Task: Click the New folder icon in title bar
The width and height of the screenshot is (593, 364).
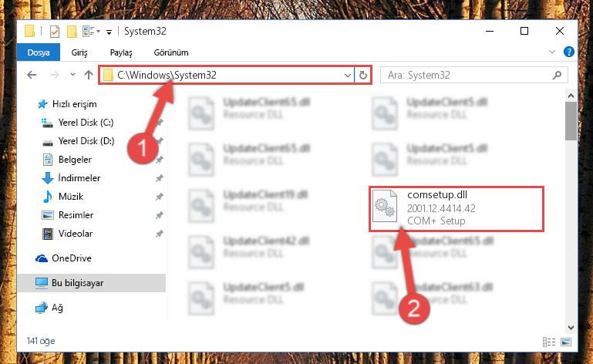Action: coord(72,32)
